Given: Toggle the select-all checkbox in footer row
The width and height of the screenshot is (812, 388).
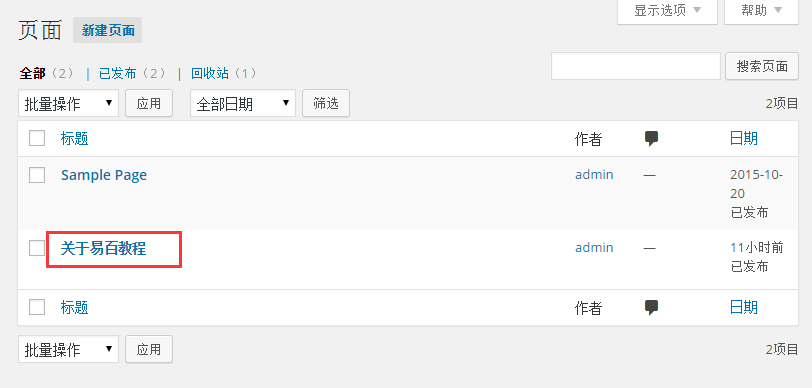Looking at the screenshot, I should pyautogui.click(x=37, y=307).
